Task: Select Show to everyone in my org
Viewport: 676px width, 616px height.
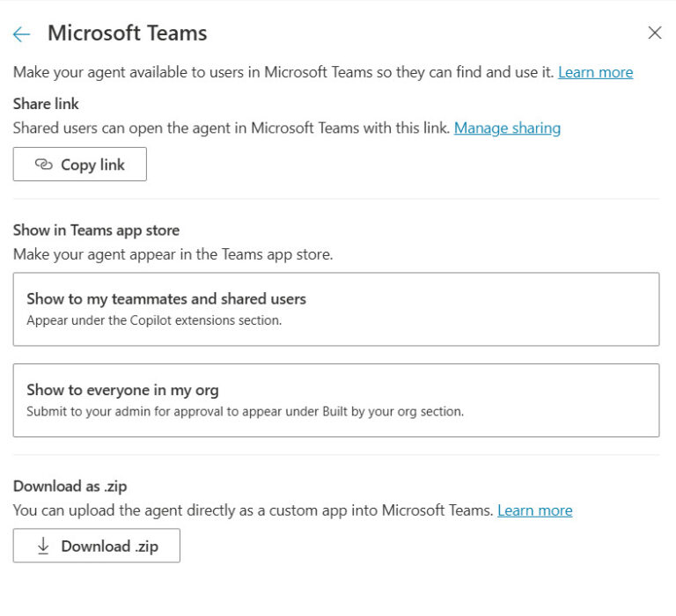Action: click(x=336, y=400)
